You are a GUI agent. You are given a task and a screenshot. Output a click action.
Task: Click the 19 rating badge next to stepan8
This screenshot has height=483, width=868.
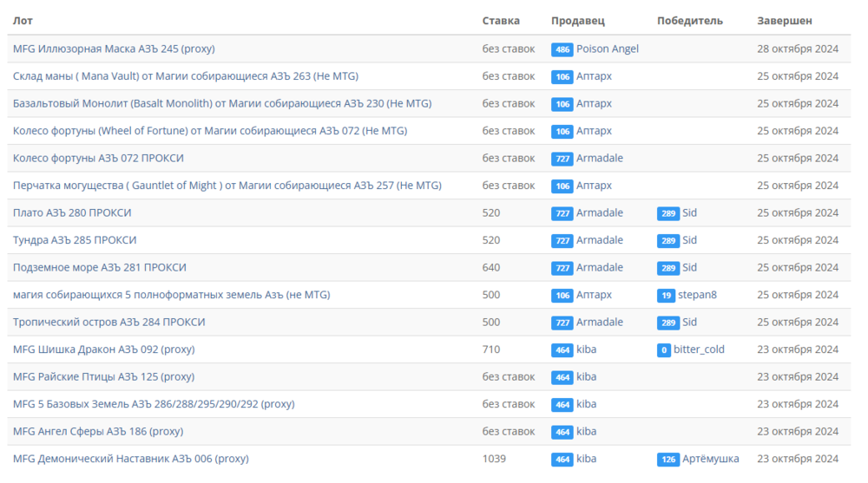point(666,295)
